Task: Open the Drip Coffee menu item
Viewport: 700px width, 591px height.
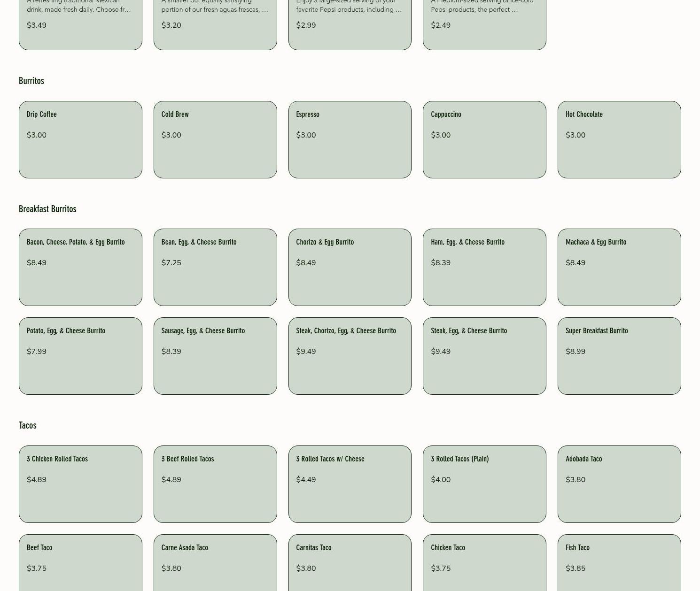Action: click(x=80, y=139)
